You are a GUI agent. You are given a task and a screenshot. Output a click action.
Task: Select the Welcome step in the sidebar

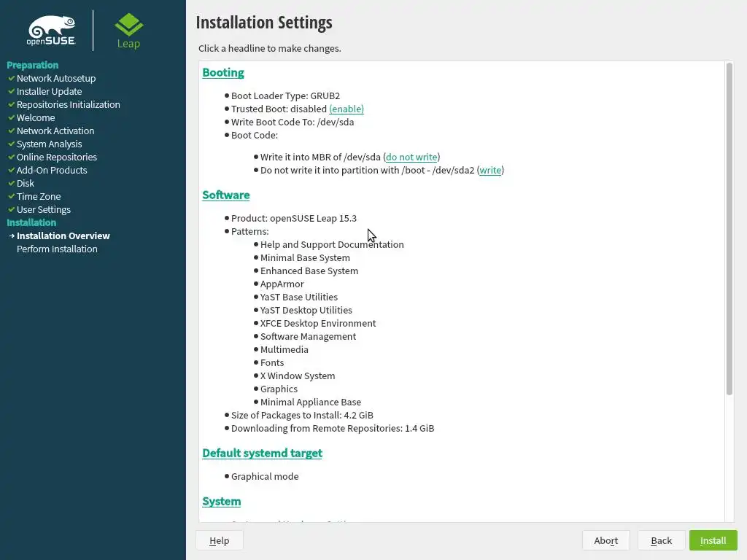(36, 117)
